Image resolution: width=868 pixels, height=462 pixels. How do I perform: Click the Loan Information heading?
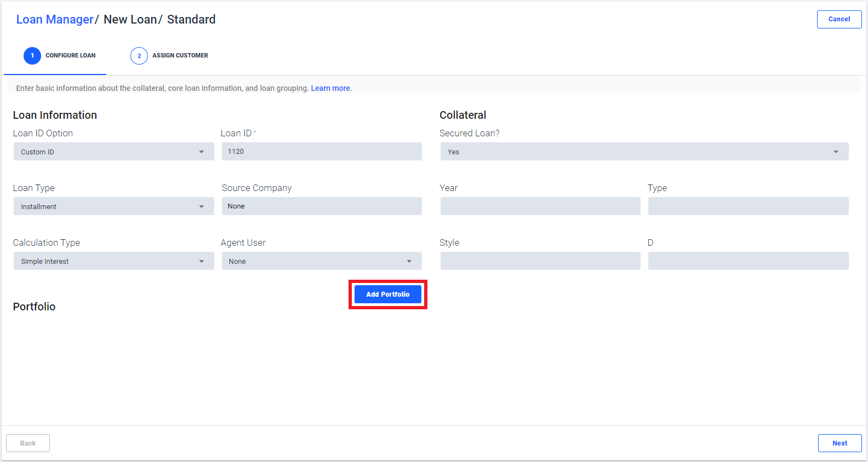[x=55, y=115]
